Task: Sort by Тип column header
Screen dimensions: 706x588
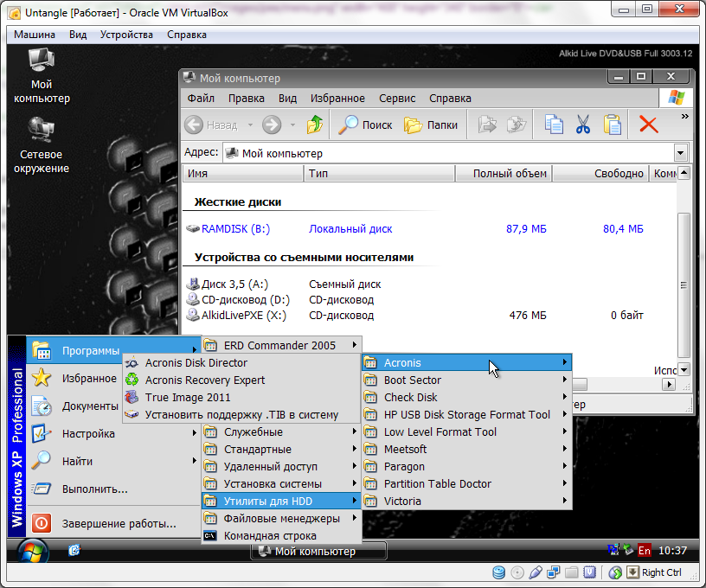Action: click(x=380, y=173)
